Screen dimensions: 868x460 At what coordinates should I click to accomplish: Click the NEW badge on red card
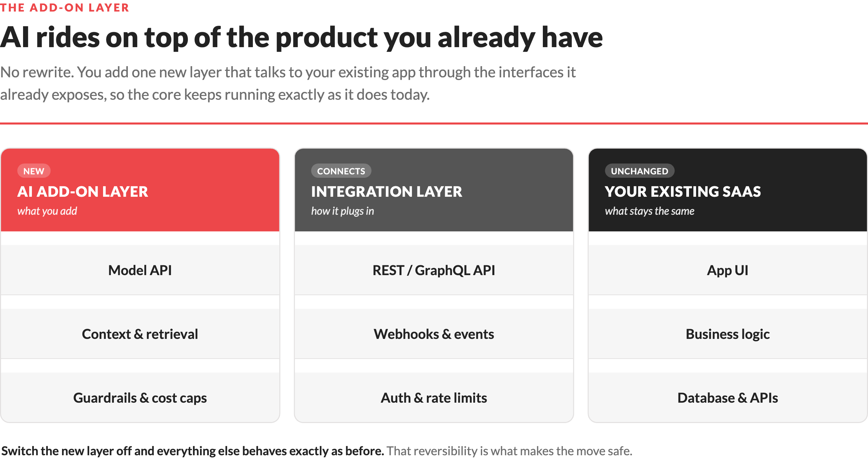34,171
